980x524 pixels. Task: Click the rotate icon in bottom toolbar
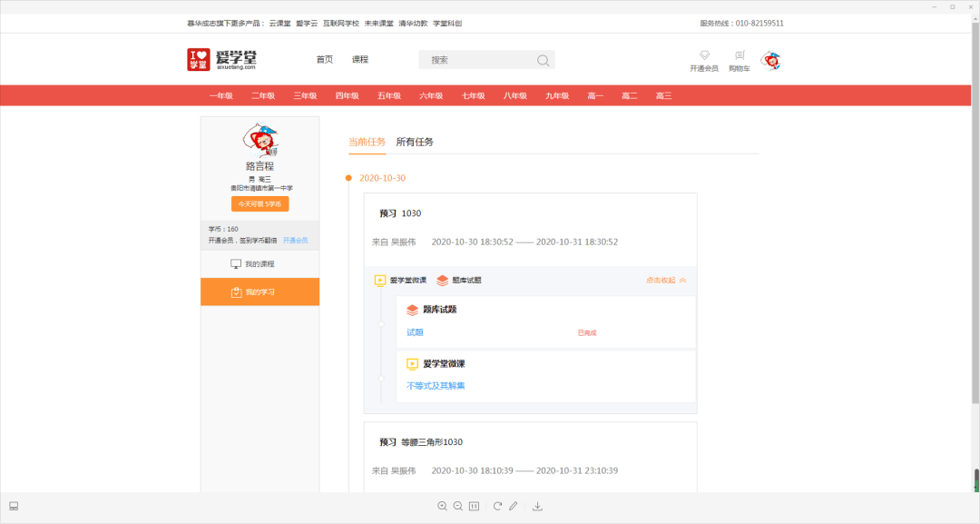coord(497,507)
